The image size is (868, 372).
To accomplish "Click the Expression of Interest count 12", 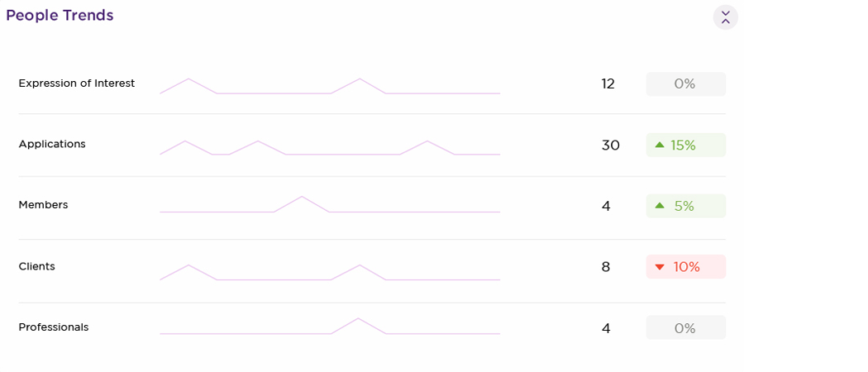I will (x=608, y=84).
